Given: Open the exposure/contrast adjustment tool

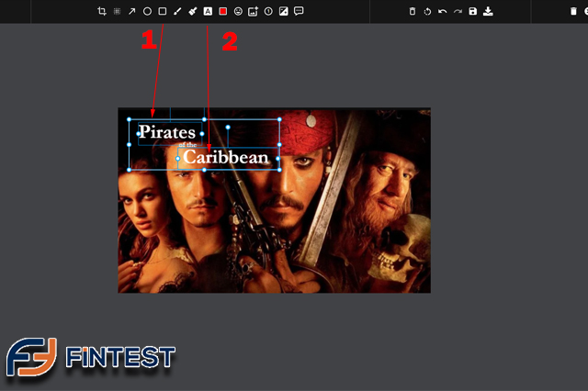Looking at the screenshot, I should tap(284, 11).
